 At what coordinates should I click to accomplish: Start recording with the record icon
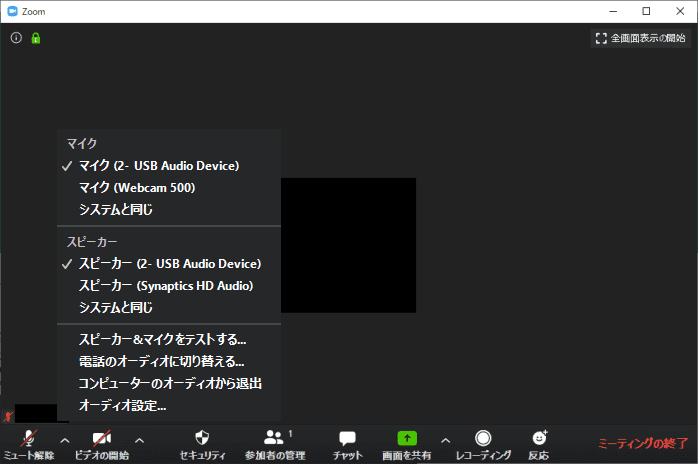pyautogui.click(x=483, y=438)
